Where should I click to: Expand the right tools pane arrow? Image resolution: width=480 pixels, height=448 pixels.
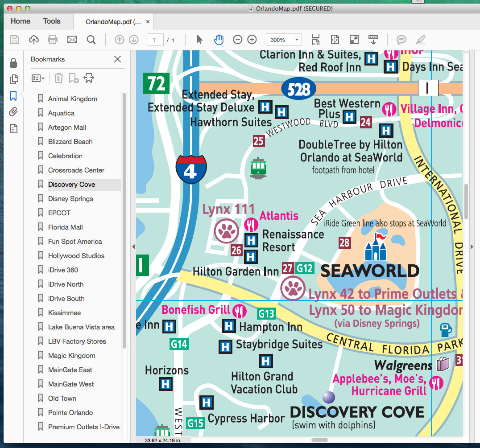click(x=472, y=247)
